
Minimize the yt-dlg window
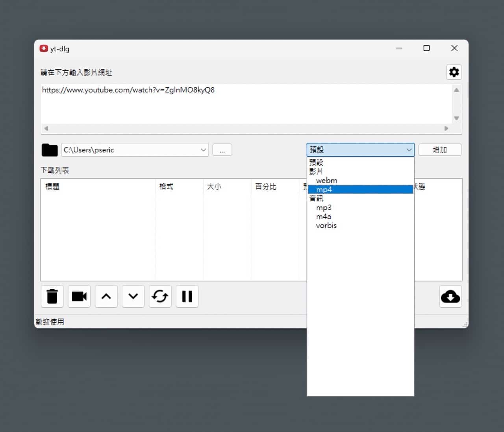(399, 48)
